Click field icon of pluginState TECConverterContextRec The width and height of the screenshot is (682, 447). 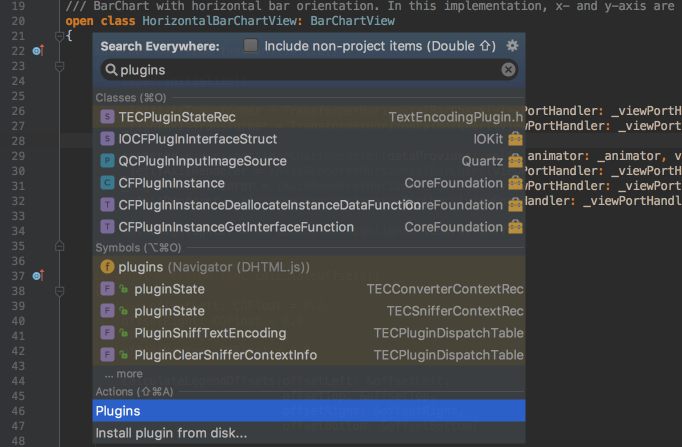[107, 289]
